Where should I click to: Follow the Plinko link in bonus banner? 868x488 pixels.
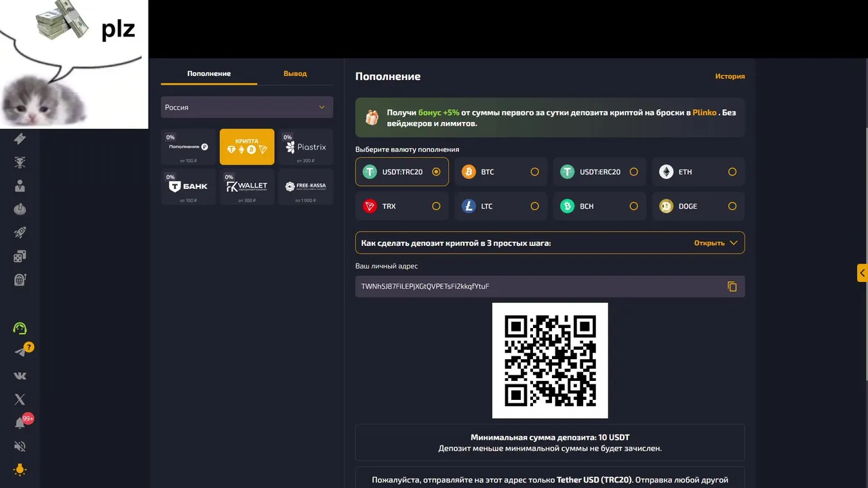click(x=705, y=113)
